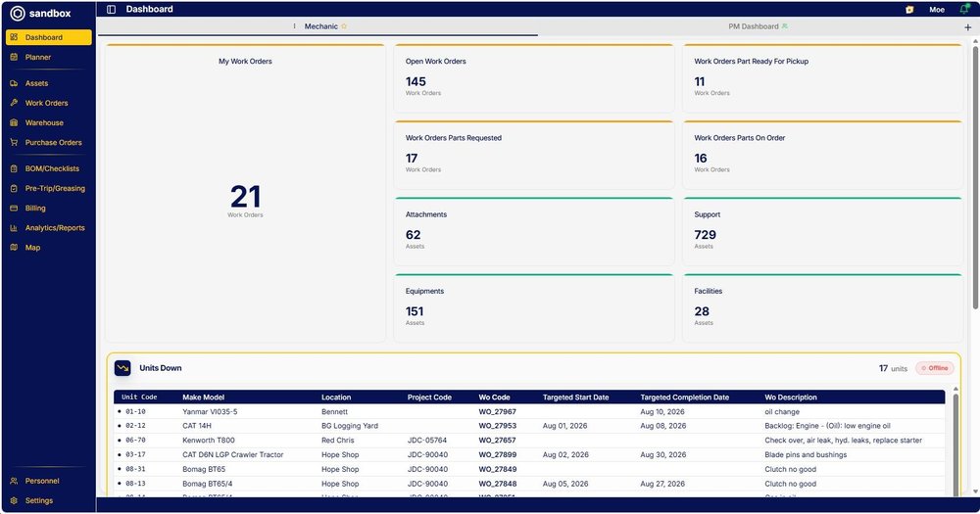980x514 pixels.
Task: Click the Warehouse building icon
Action: tap(14, 123)
